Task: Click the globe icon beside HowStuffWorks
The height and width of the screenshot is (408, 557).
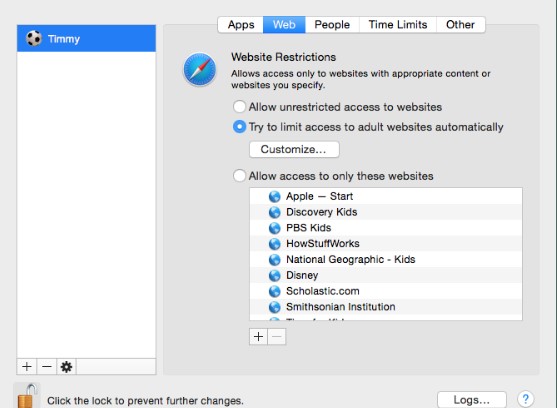Action: [x=275, y=244]
